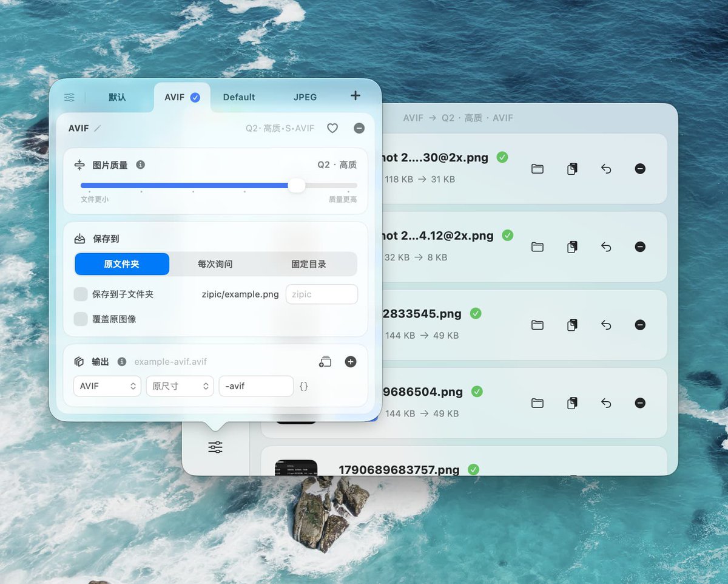Open the sliders icon in main window sidebar
Image resolution: width=728 pixels, height=584 pixels.
(x=215, y=447)
